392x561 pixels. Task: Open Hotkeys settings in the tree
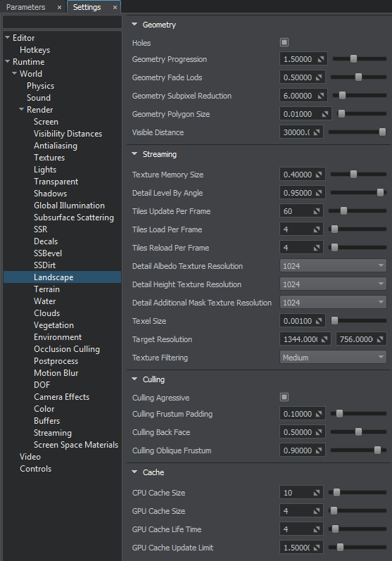(x=34, y=50)
